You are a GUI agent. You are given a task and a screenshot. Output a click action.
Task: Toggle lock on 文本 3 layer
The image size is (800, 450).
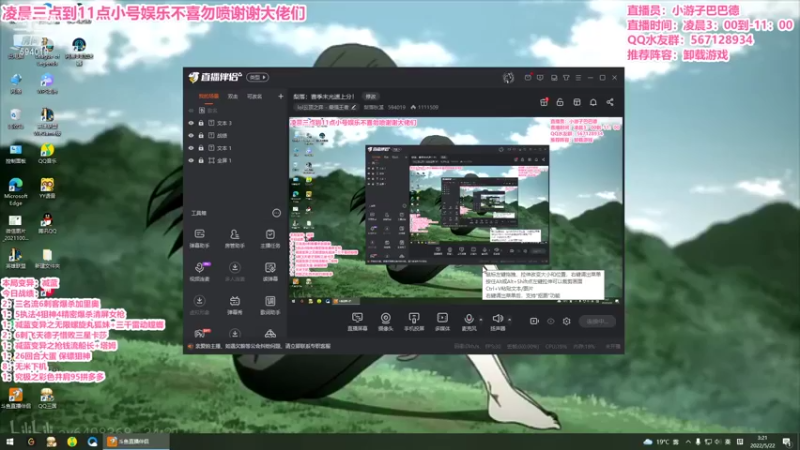click(201, 123)
